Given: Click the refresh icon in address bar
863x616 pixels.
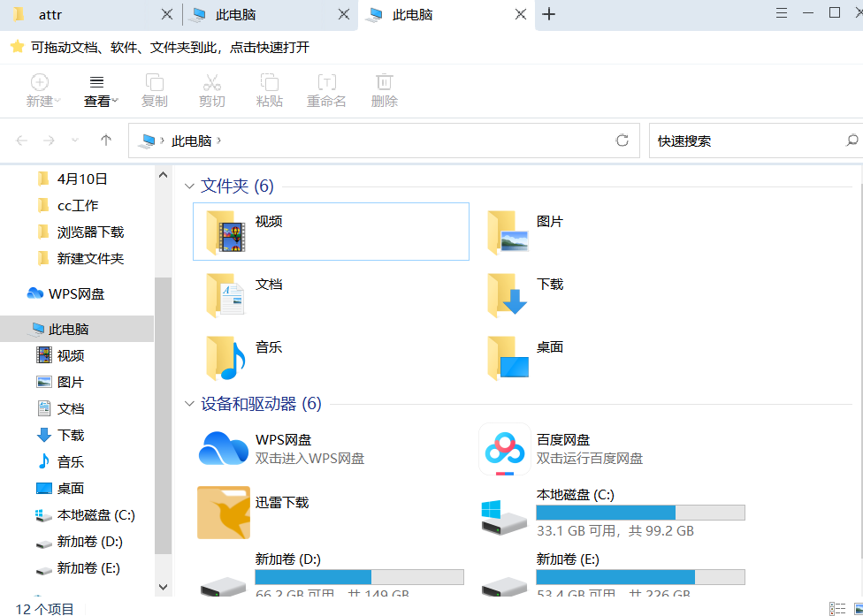Looking at the screenshot, I should 622,141.
